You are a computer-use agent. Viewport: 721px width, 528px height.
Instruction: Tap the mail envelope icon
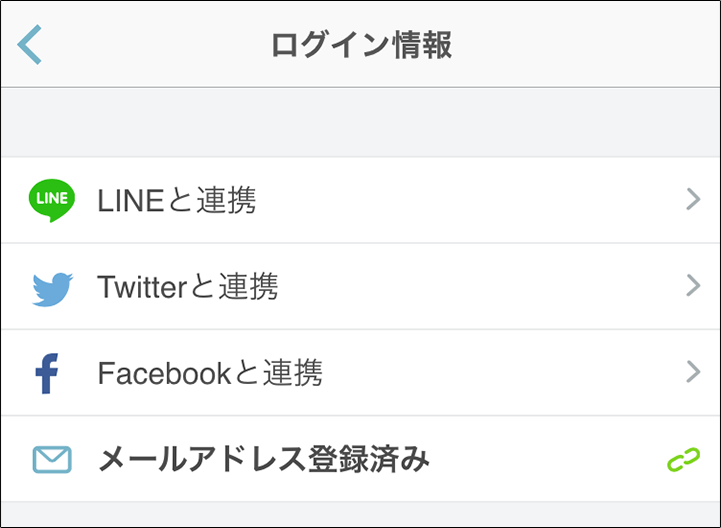click(52, 460)
